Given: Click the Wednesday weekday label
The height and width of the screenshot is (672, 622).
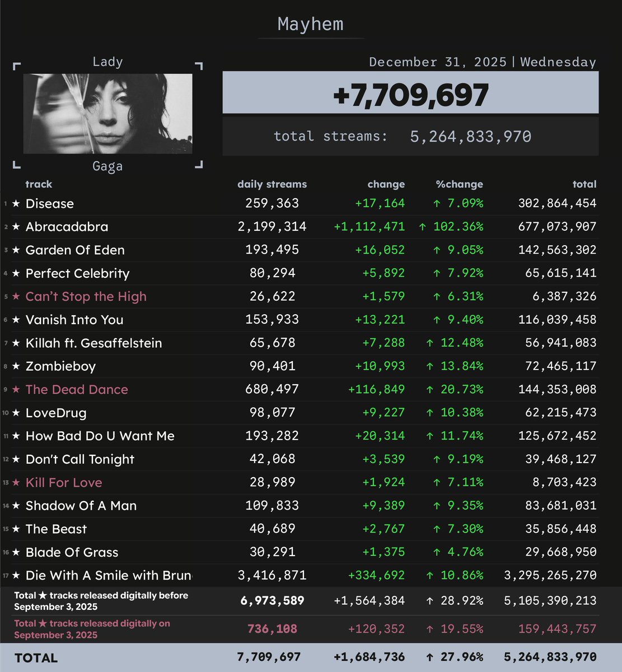Looking at the screenshot, I should point(558,62).
